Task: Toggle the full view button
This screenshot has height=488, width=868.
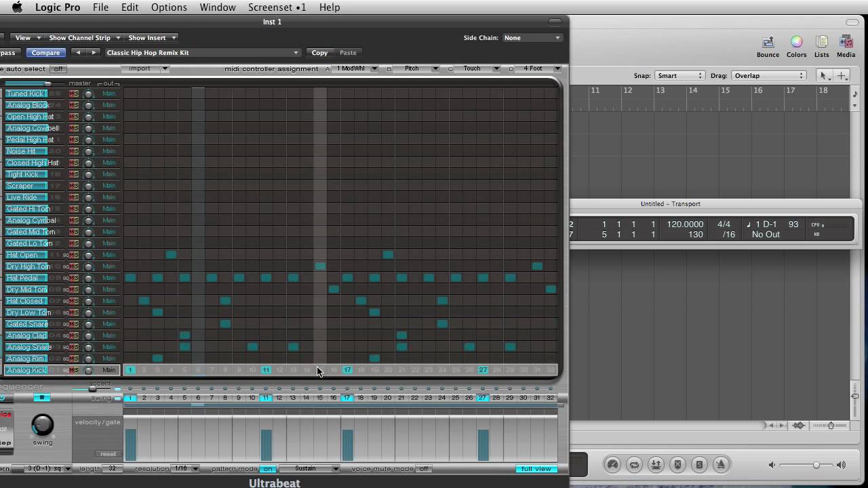Action: coord(536,468)
